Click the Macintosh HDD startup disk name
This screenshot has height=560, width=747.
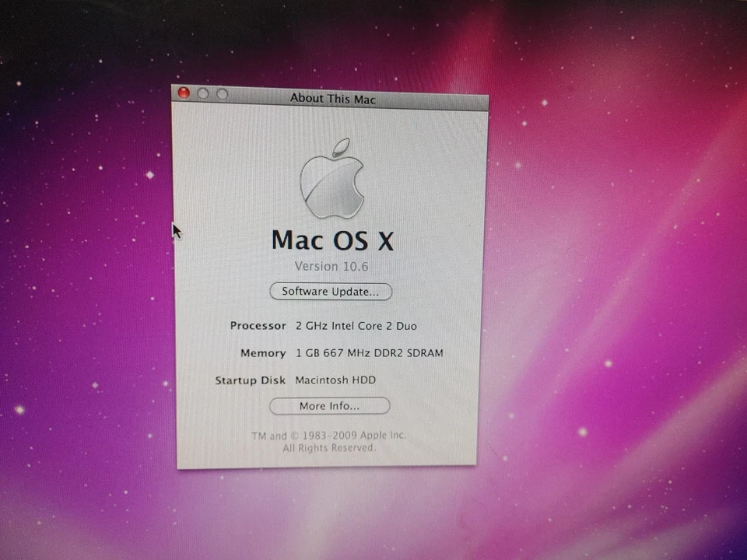pyautogui.click(x=335, y=380)
